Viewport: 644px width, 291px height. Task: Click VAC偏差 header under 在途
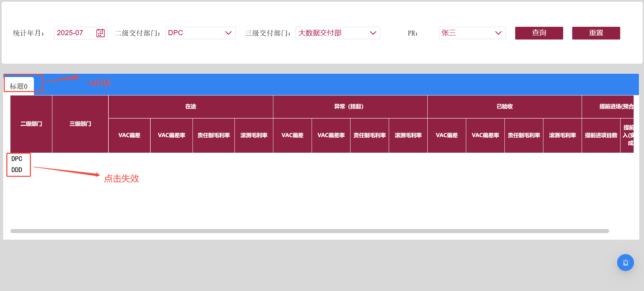click(129, 135)
